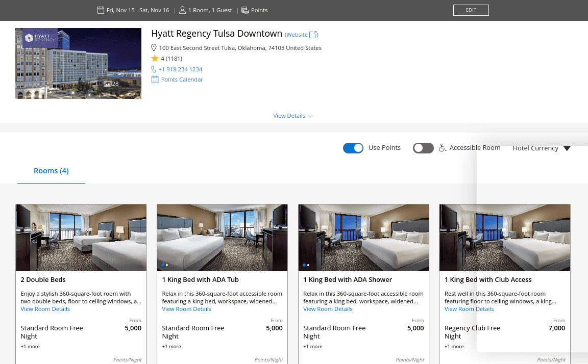Expand +1 more under King Bed ADA Shower
Image resolution: width=588 pixels, height=364 pixels.
(x=313, y=346)
